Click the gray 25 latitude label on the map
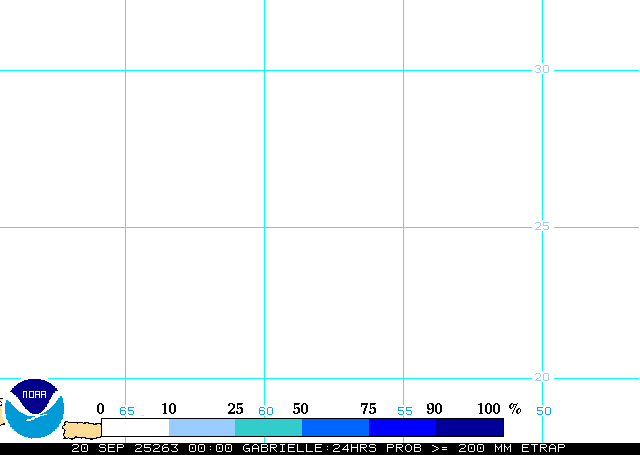 [x=541, y=226]
